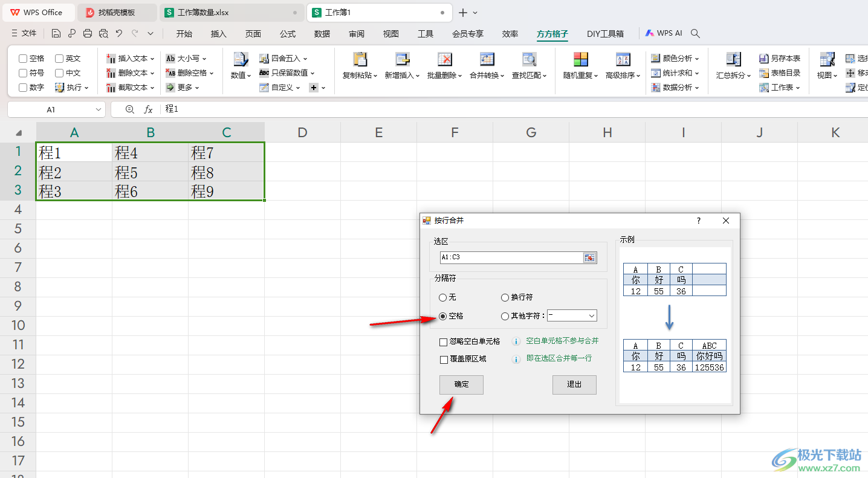Check the 中文 checkbox in ribbon
The image size is (868, 478).
tap(59, 73)
